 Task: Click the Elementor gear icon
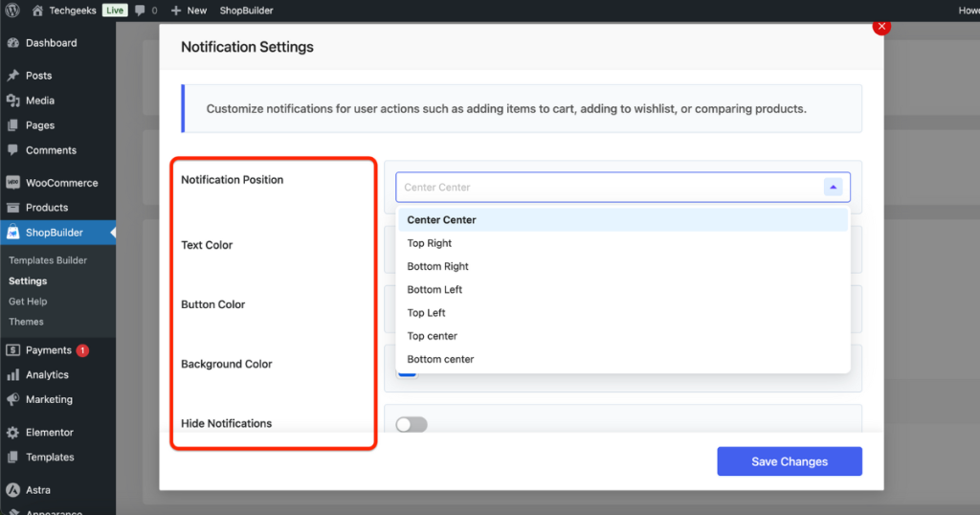click(x=13, y=433)
